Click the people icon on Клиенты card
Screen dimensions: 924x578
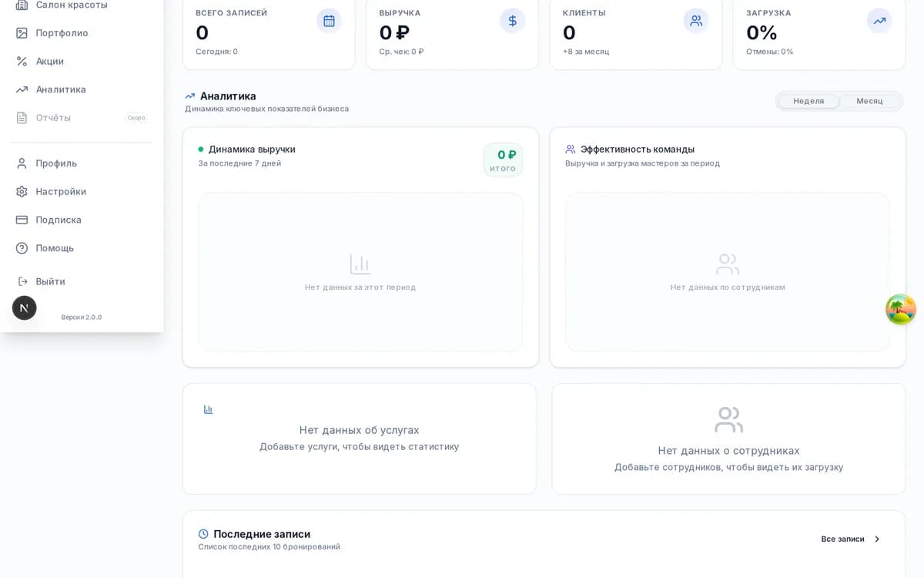(696, 21)
